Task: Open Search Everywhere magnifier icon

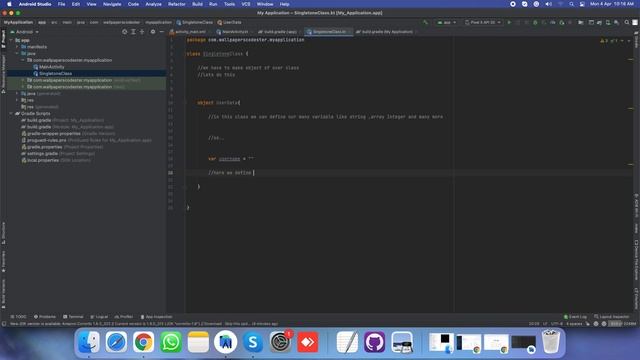Action: tap(627, 22)
